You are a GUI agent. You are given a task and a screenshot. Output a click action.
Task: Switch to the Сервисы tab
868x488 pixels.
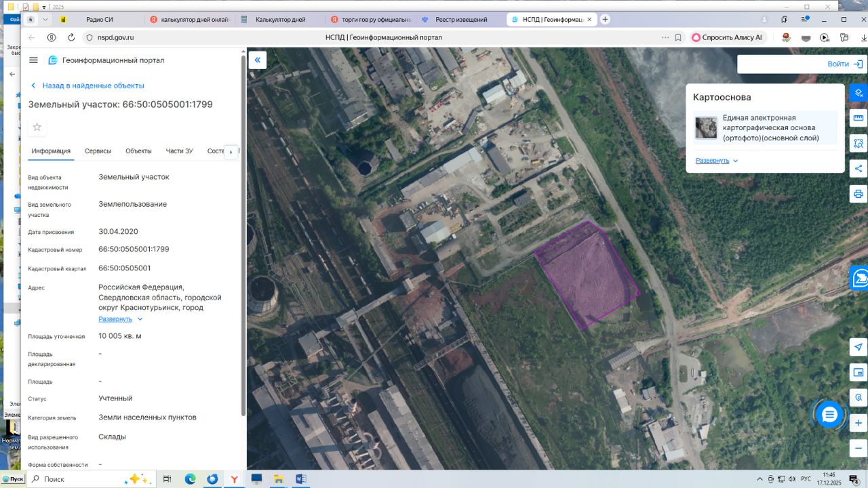98,151
